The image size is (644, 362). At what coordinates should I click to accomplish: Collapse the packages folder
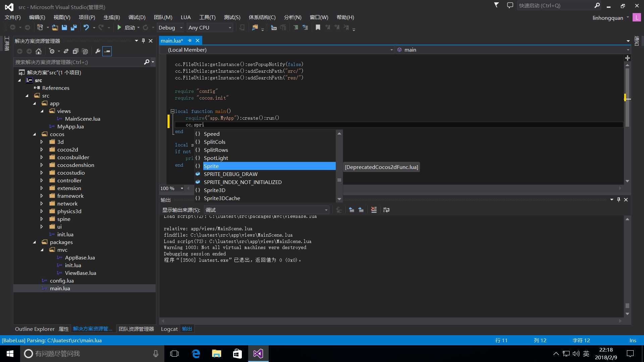coord(35,242)
